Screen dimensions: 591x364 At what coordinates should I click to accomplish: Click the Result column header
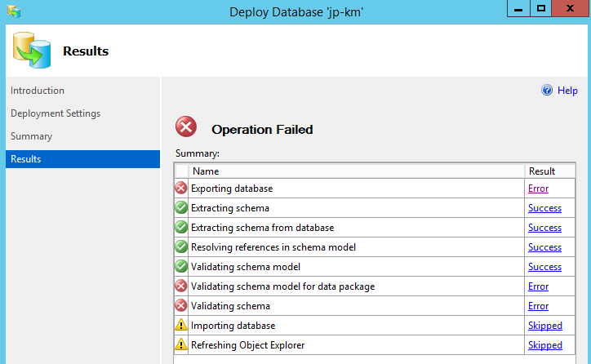click(x=542, y=171)
